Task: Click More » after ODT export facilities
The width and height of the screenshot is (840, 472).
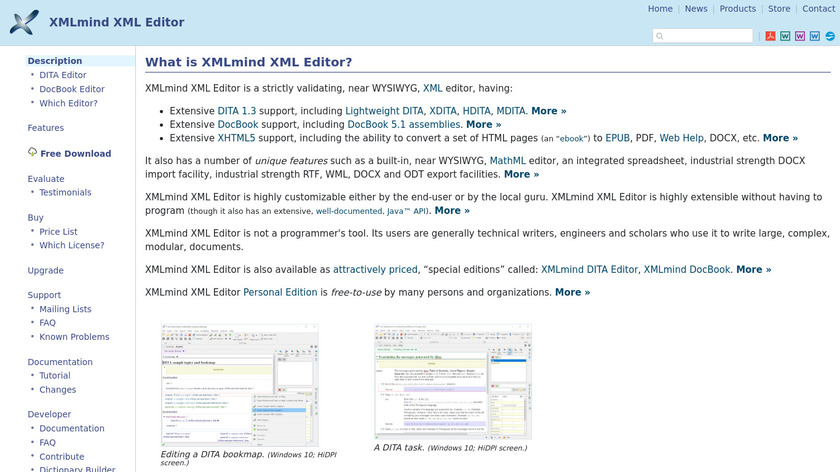Action: (521, 174)
